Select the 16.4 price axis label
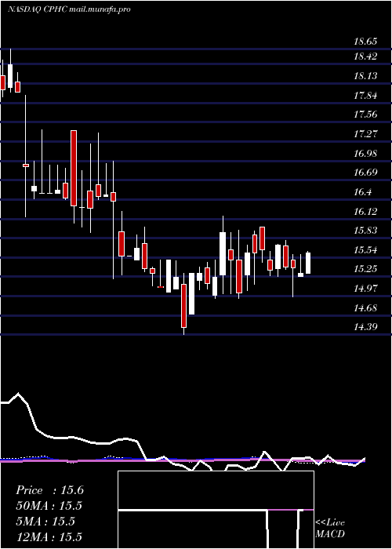 [362, 192]
